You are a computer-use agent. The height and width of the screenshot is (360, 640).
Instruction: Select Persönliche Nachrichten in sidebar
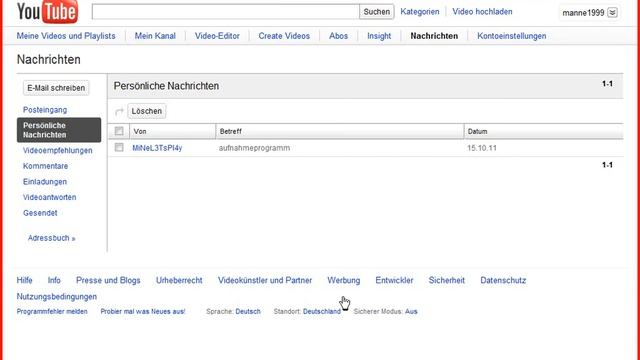click(x=59, y=130)
